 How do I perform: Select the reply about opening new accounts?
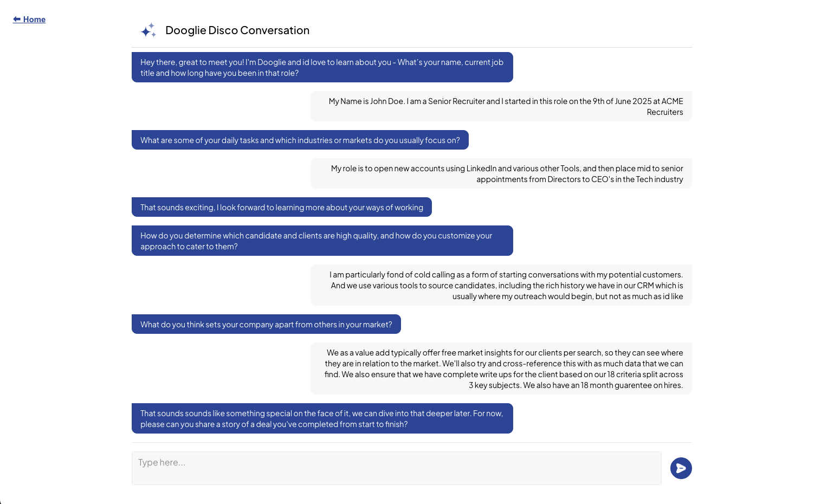click(501, 173)
